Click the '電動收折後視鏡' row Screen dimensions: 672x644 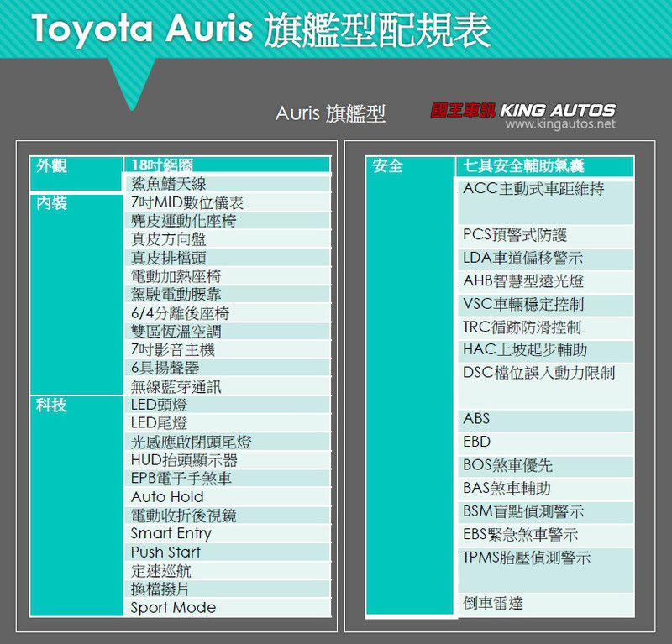click(x=227, y=515)
